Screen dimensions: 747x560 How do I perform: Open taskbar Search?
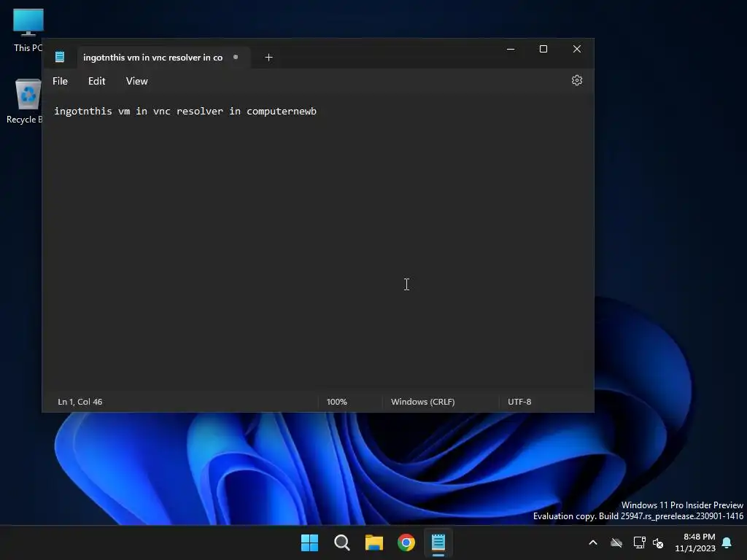[342, 542]
